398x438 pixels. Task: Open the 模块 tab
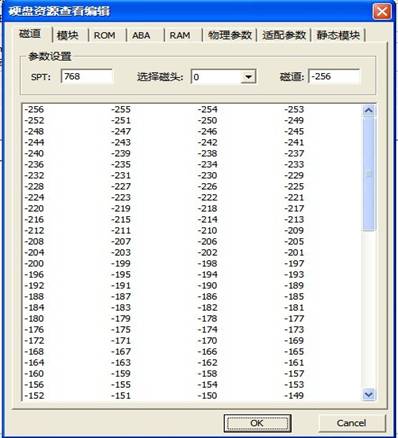coord(67,35)
